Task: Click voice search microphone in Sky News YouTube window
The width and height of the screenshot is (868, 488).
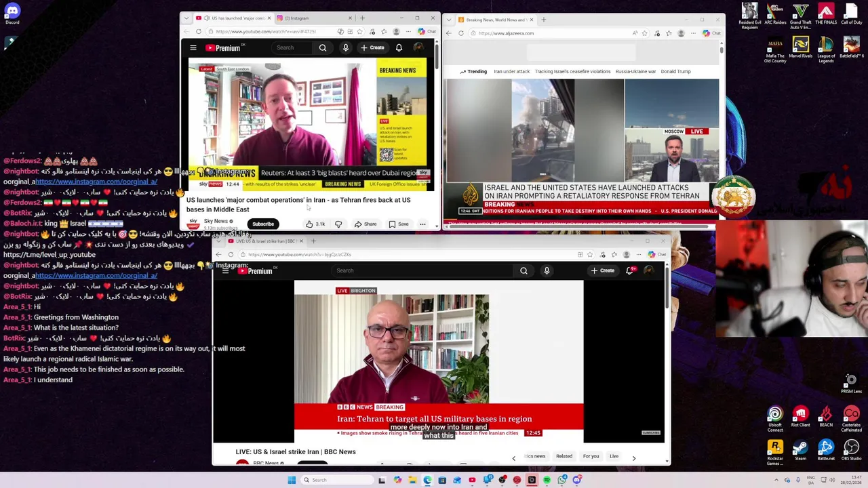Action: 346,48
